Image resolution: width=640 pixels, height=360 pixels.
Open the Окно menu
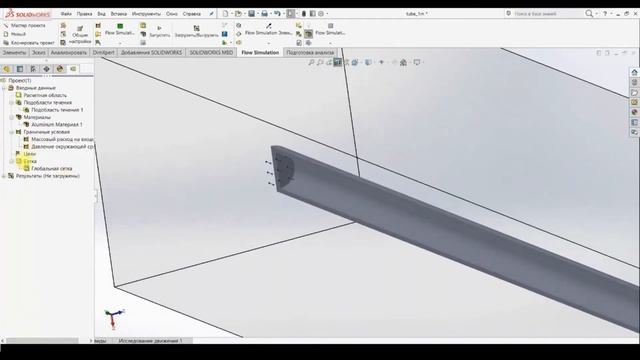point(171,14)
